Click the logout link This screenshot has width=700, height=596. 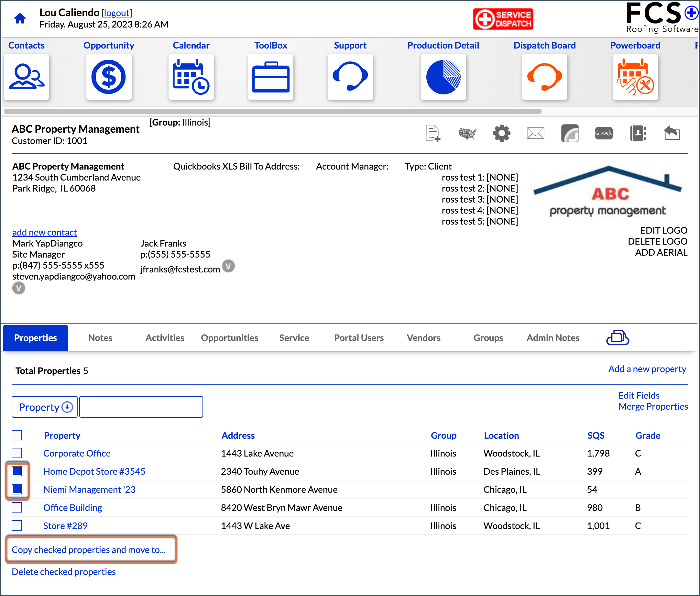click(116, 13)
